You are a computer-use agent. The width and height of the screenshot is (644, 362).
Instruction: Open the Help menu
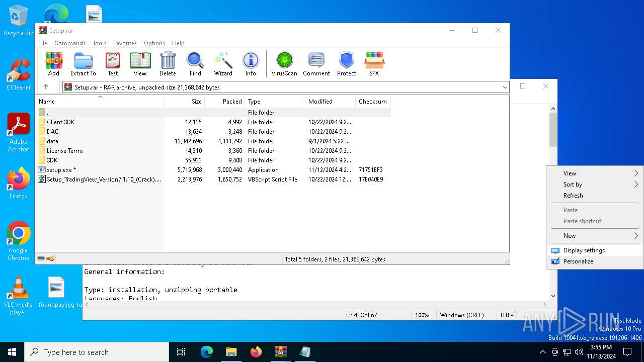[x=178, y=43]
